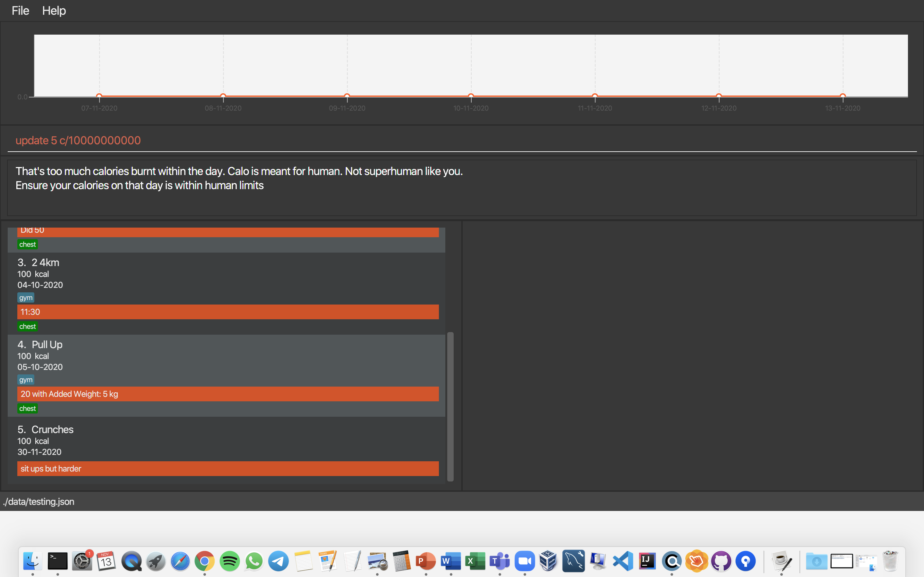
Task: Click the command input field
Action: click(x=458, y=140)
